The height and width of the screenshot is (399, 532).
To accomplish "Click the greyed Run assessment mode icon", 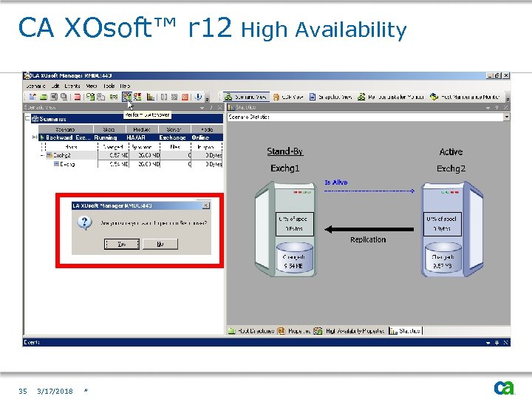I will click(100, 97).
